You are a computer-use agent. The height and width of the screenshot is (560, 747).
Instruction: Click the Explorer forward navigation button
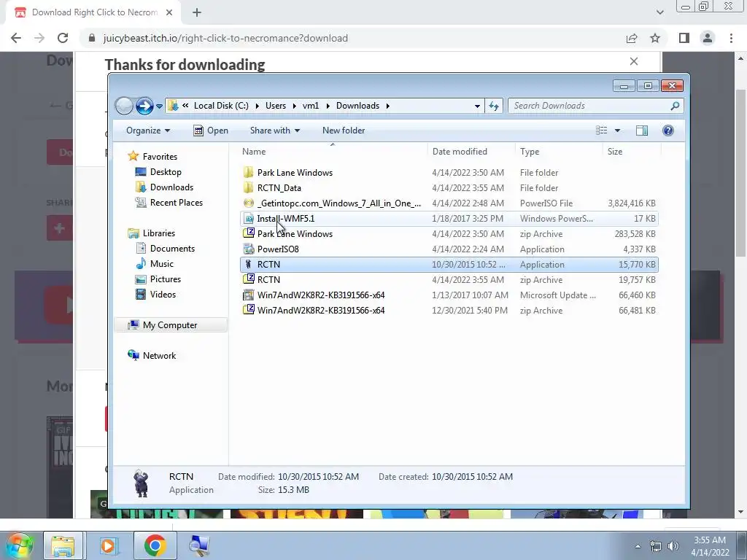pos(144,106)
